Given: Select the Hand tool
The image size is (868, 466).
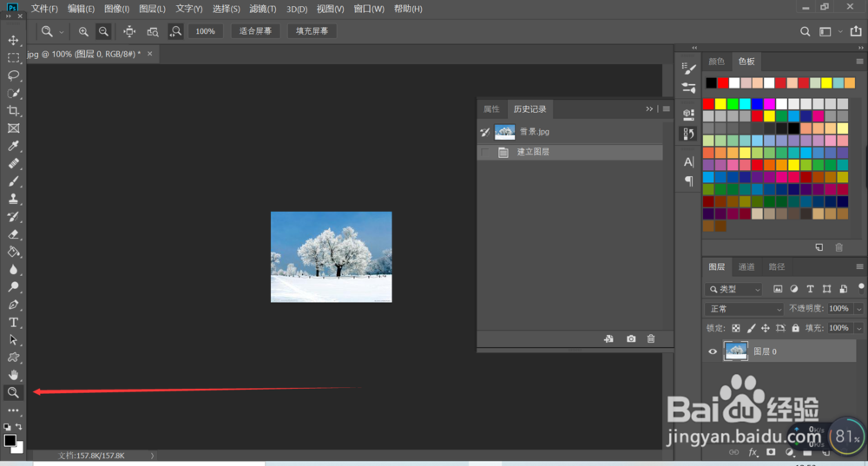Looking at the screenshot, I should coord(13,375).
